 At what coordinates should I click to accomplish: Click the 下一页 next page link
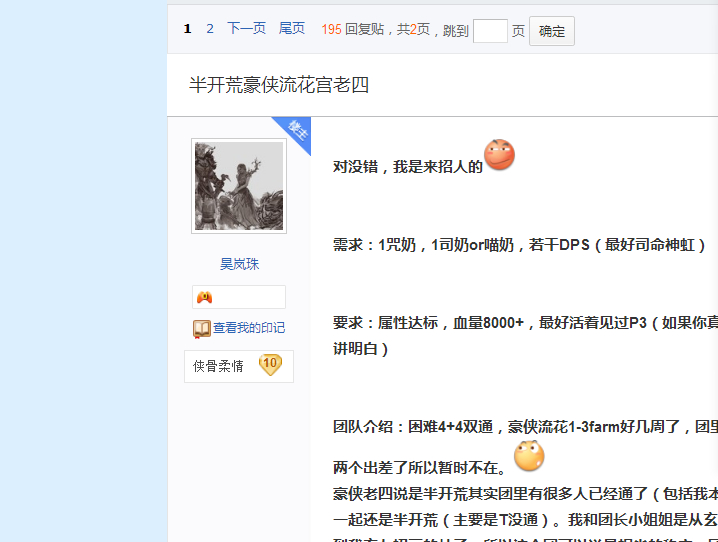[246, 28]
